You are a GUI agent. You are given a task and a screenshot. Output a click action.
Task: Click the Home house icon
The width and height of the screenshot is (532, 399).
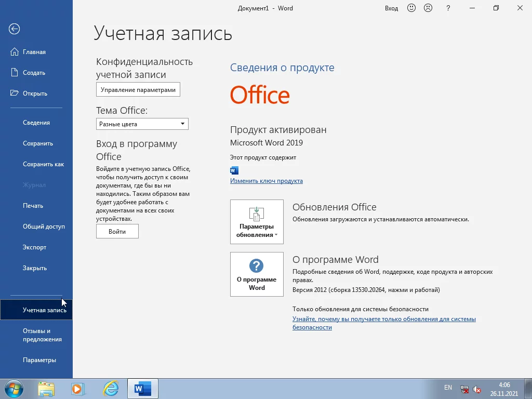pyautogui.click(x=14, y=51)
